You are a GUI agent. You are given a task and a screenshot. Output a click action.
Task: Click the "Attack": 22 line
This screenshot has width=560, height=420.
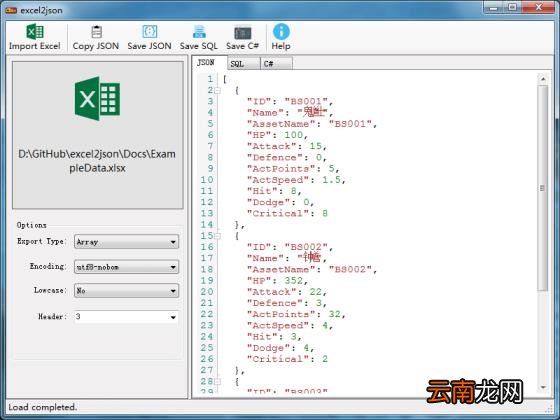tap(287, 292)
